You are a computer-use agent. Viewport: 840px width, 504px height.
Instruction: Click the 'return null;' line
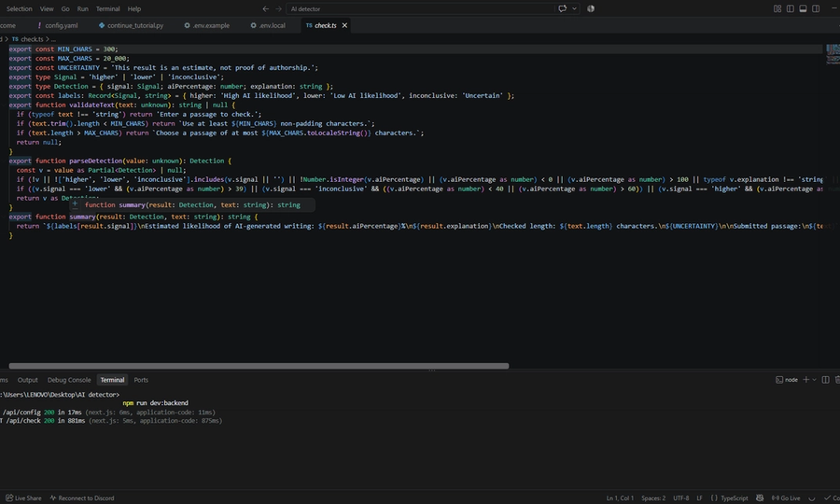(38, 142)
